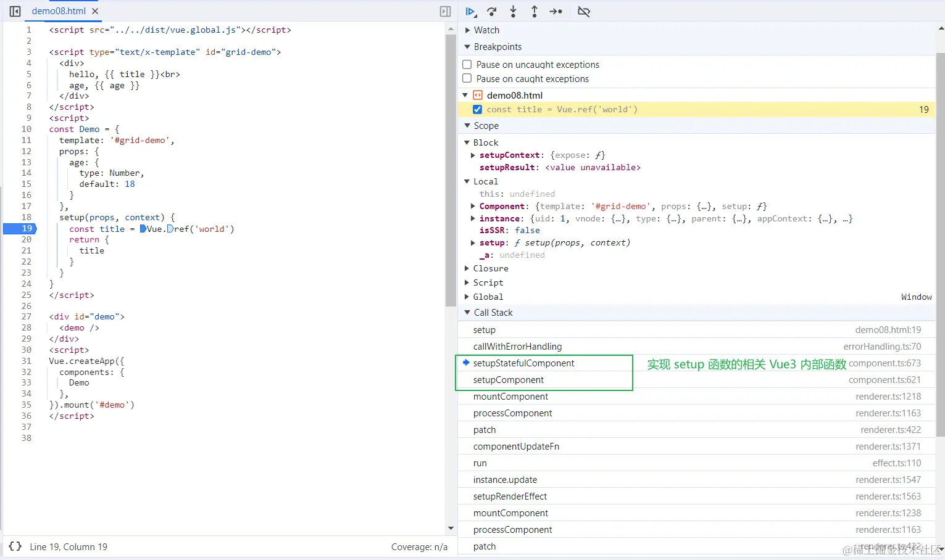Click the 'Coverage: n/a' status text

[419, 547]
